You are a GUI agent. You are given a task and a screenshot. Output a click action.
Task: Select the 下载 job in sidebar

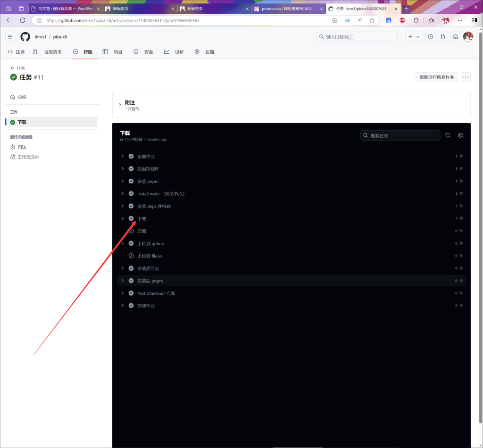point(52,122)
